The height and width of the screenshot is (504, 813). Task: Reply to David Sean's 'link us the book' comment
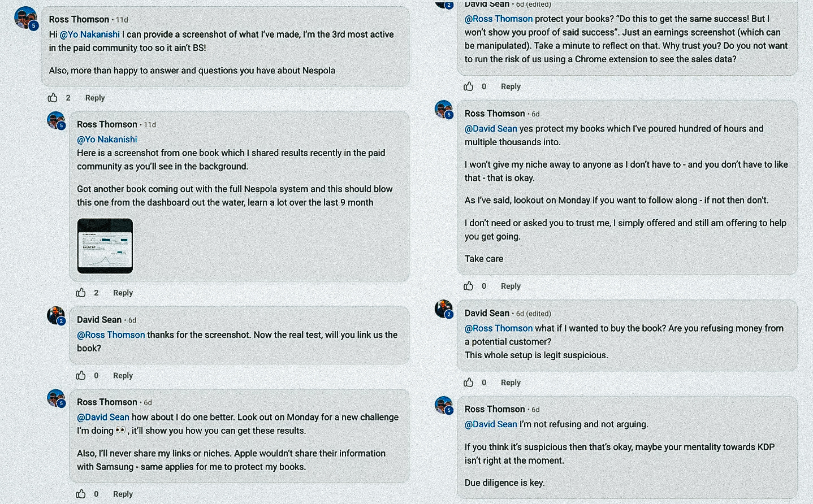click(x=123, y=376)
